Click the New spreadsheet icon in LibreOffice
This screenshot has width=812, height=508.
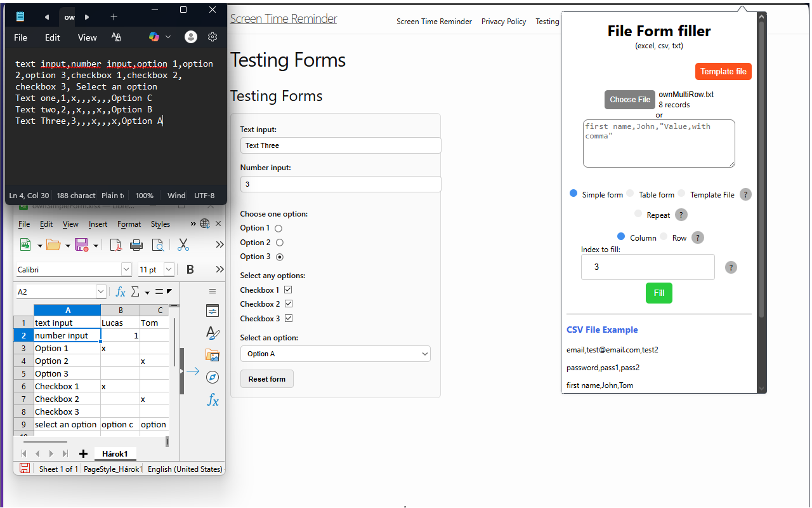pos(25,244)
